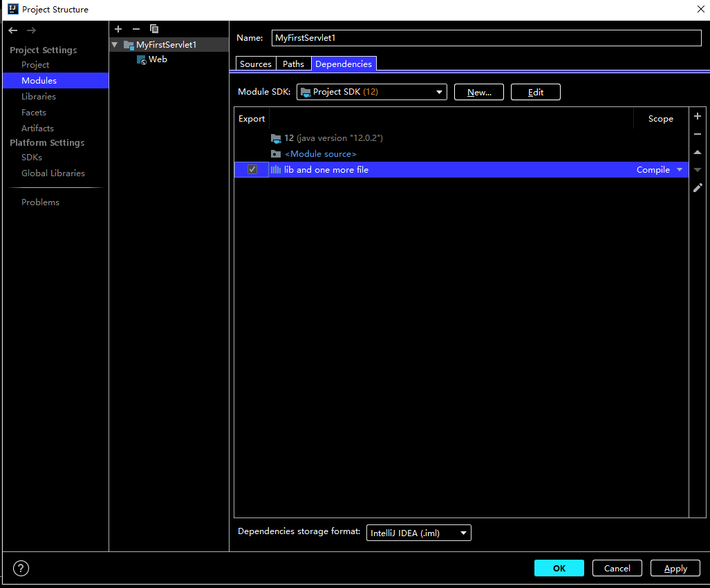Screen dimensions: 710x588
Task: Click the Web facet icon
Action: pos(141,59)
